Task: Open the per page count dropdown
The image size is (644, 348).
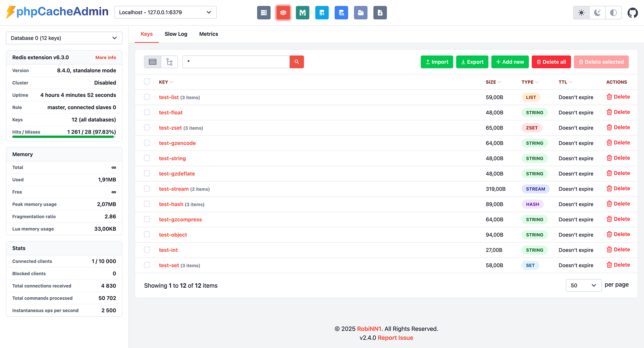Action: [583, 285]
